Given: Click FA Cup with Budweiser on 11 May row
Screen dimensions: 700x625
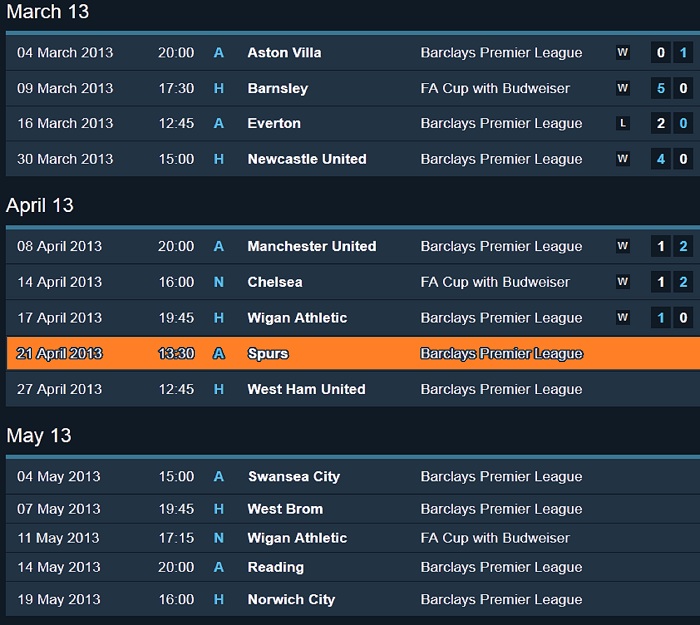Looking at the screenshot, I should 495,538.
